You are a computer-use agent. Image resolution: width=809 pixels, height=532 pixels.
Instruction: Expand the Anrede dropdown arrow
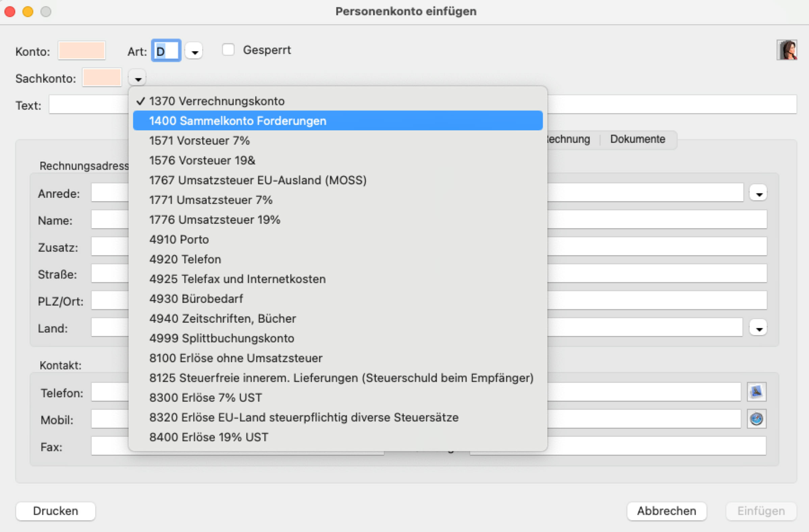[759, 193]
